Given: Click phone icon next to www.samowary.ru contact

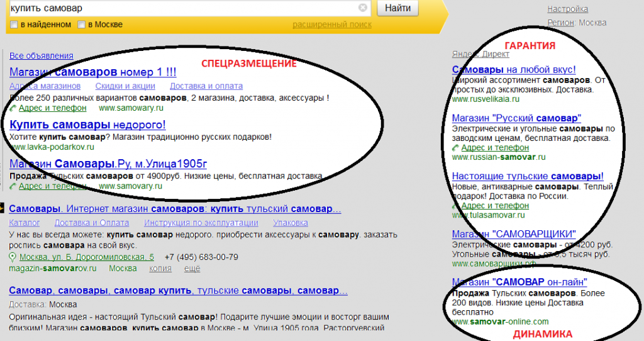Looking at the screenshot, I should coord(13,108).
